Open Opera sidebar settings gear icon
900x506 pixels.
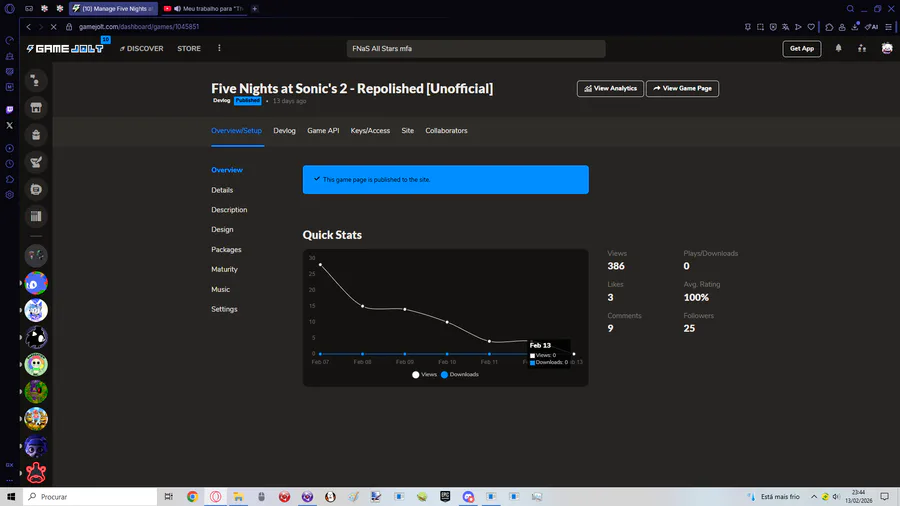tap(9, 195)
